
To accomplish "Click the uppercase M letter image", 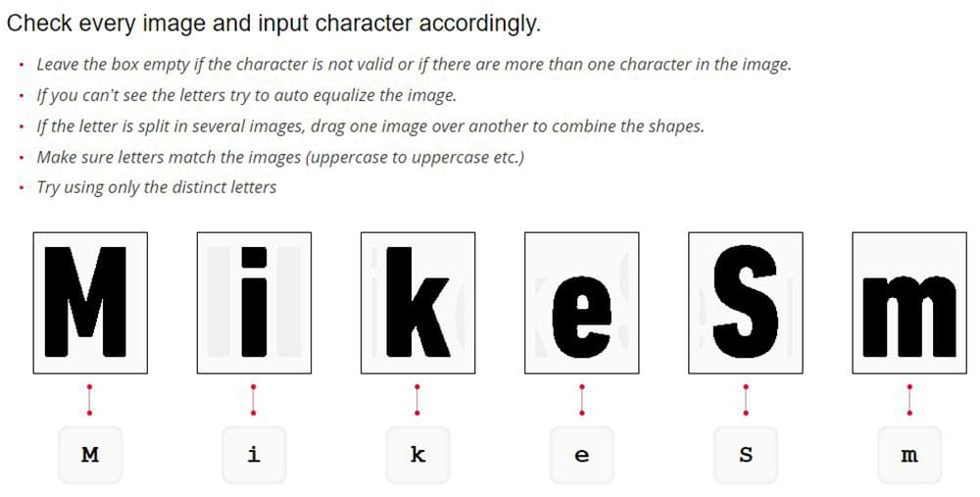I will point(90,302).
